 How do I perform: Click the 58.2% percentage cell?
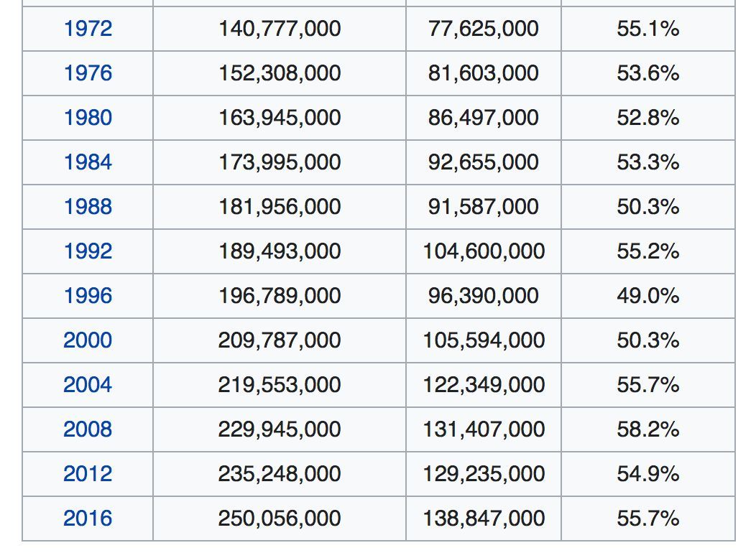click(647, 429)
